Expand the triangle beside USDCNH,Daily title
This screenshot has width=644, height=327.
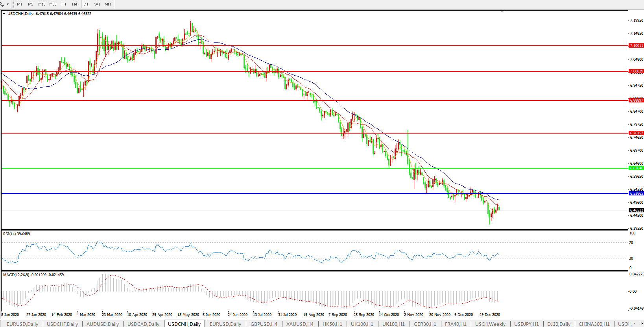coord(4,14)
